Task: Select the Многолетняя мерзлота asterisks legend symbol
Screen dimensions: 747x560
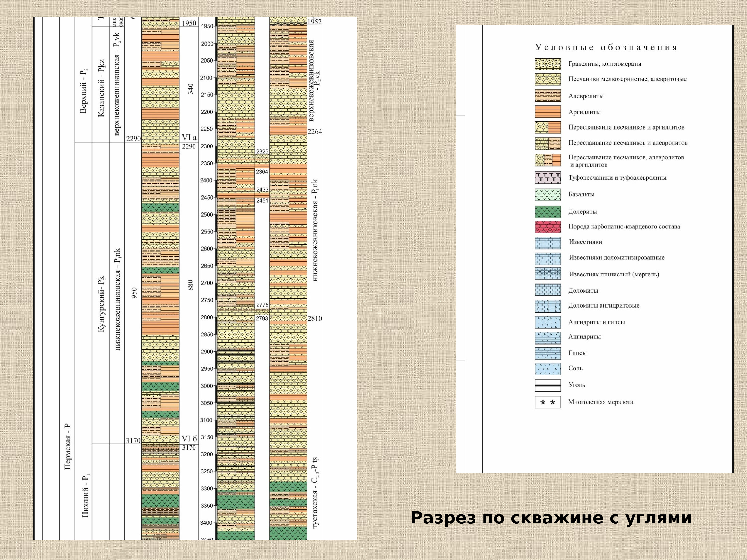Action: 548,402
